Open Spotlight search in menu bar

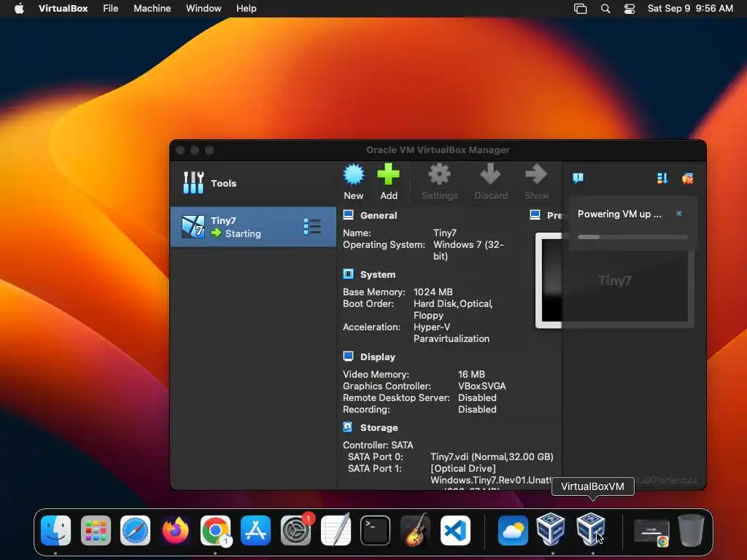(x=605, y=9)
